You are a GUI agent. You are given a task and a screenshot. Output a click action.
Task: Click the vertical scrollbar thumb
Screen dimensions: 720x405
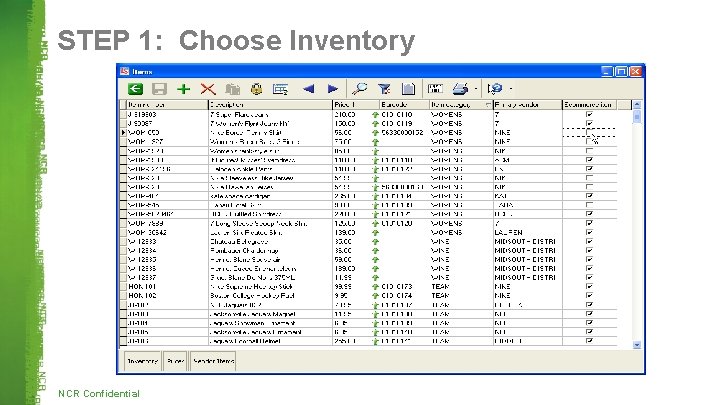click(637, 116)
